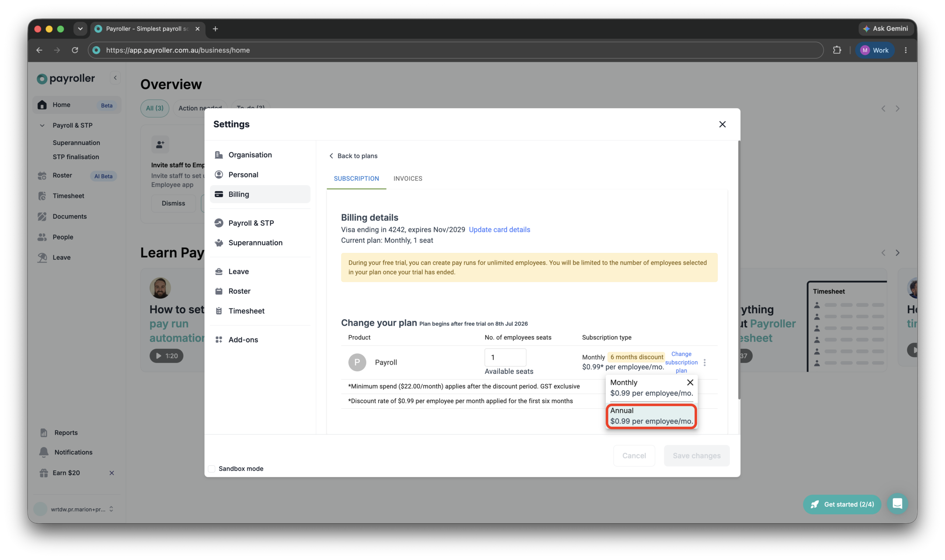Close the Settings dialog
The height and width of the screenshot is (560, 945).
722,124
